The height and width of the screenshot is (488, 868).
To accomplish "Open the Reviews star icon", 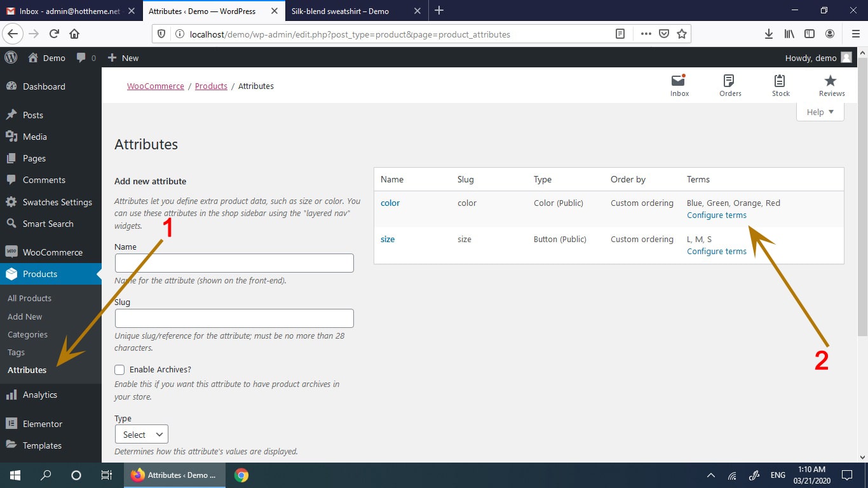I will click(831, 85).
